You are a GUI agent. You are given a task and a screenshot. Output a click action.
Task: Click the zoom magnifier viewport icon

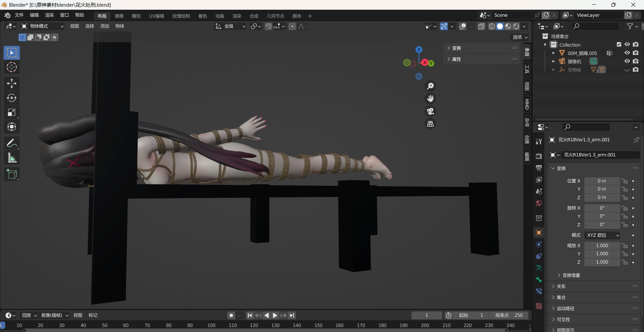[x=430, y=86]
